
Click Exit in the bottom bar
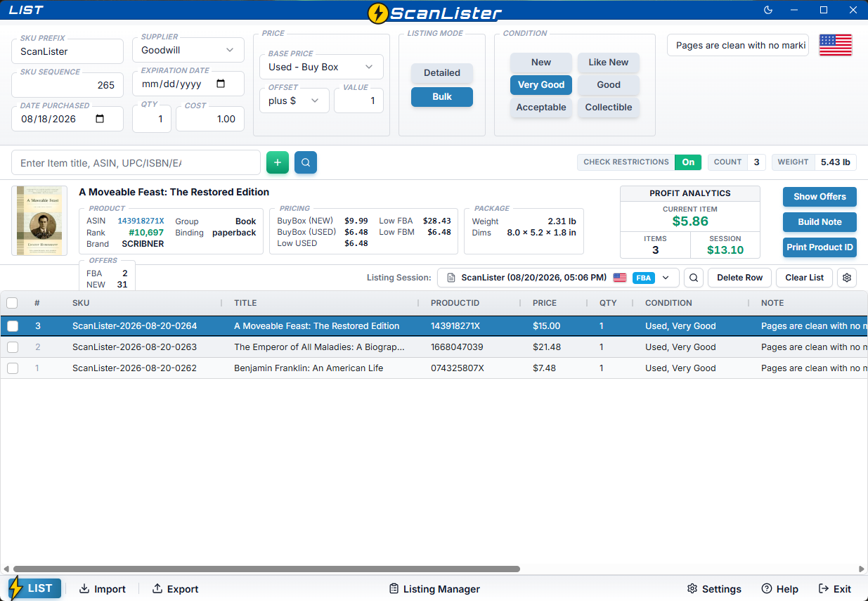(x=835, y=589)
